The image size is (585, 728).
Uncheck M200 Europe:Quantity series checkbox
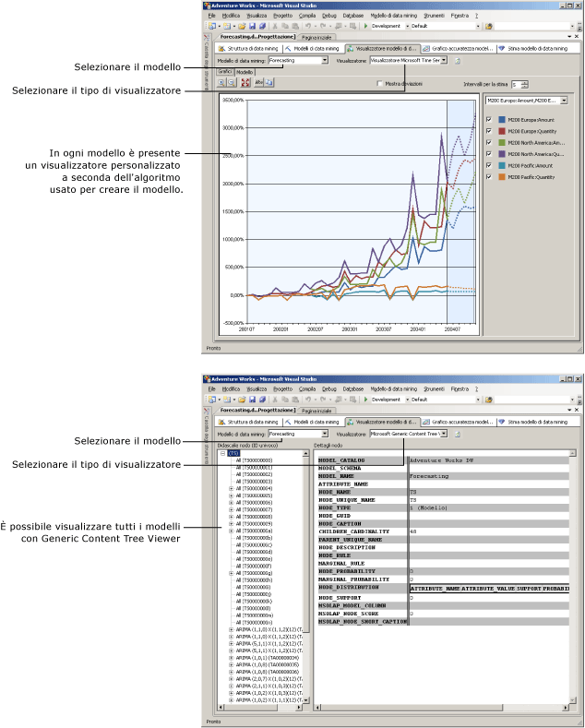(x=488, y=131)
